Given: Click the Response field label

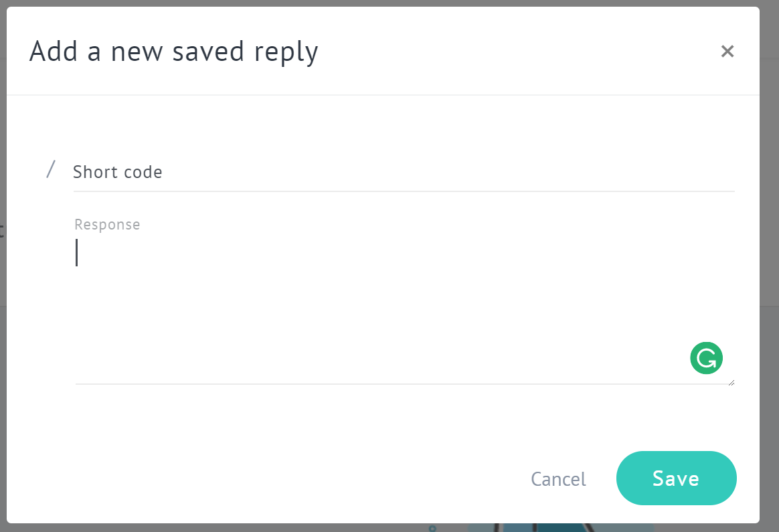Looking at the screenshot, I should point(107,225).
